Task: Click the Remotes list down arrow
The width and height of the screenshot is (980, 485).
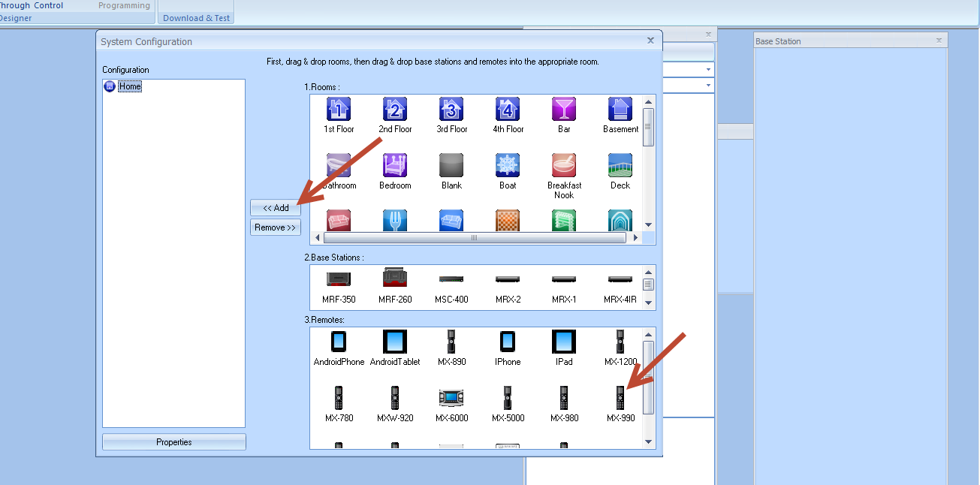Action: (x=648, y=442)
